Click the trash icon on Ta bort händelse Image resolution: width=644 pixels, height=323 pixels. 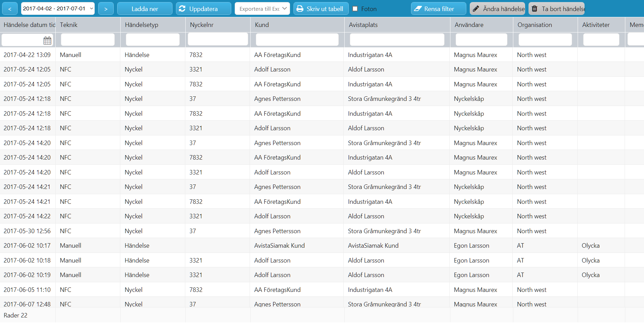534,9
